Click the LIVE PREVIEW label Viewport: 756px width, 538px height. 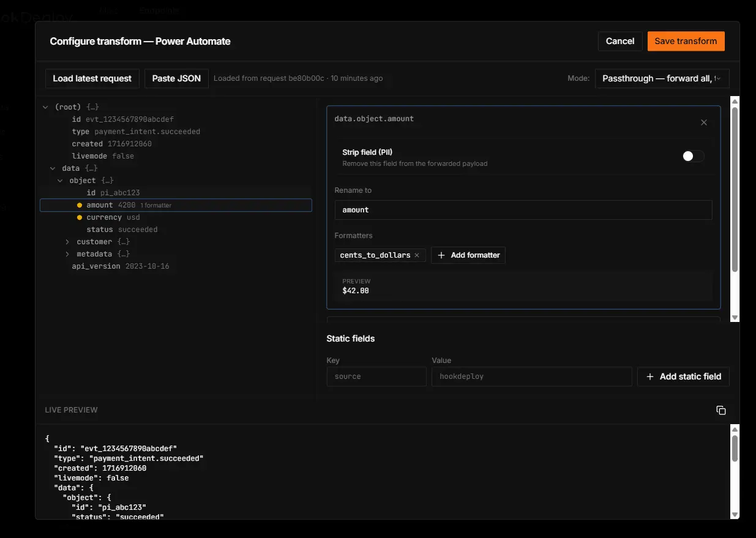pos(71,410)
